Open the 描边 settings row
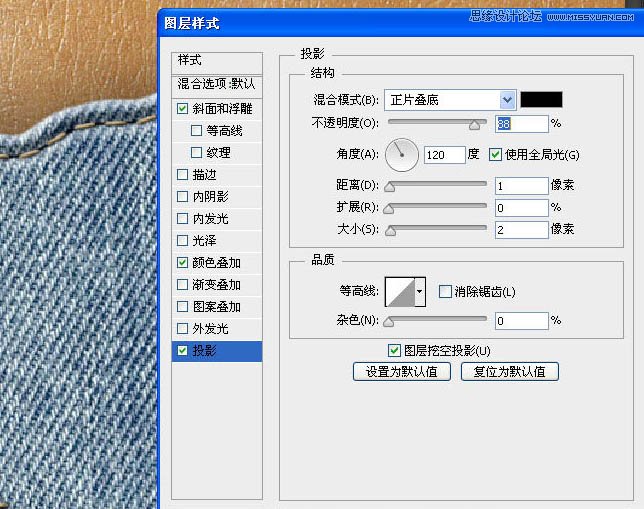 tap(217, 175)
